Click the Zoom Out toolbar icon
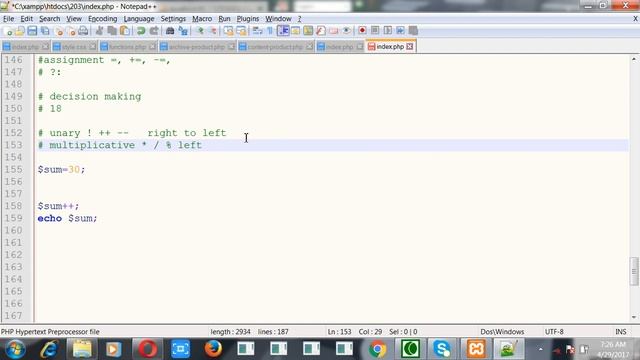This screenshot has height=360, width=640. click(213, 31)
